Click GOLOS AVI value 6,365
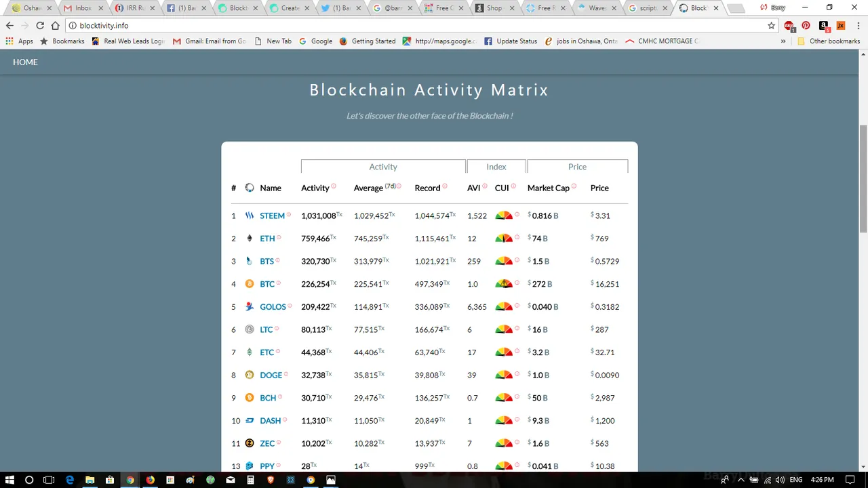The width and height of the screenshot is (868, 488). (477, 306)
